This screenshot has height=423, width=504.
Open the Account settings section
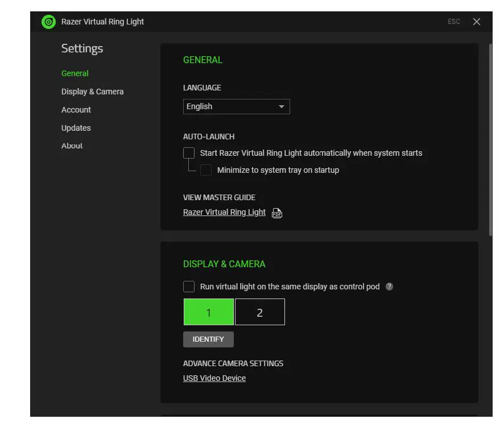pos(76,110)
